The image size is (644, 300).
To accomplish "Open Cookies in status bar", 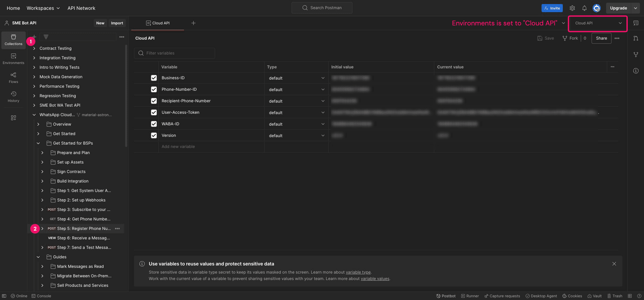I will 572,296.
